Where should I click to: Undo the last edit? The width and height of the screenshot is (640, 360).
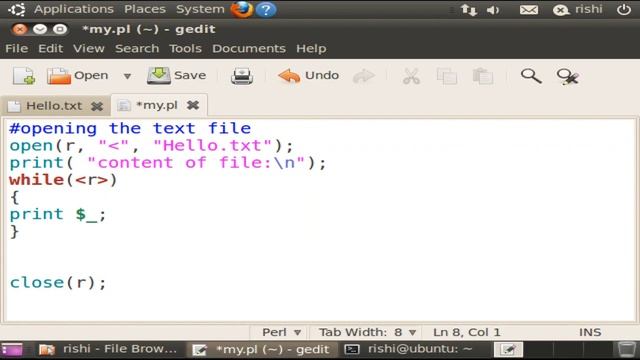pyautogui.click(x=309, y=76)
